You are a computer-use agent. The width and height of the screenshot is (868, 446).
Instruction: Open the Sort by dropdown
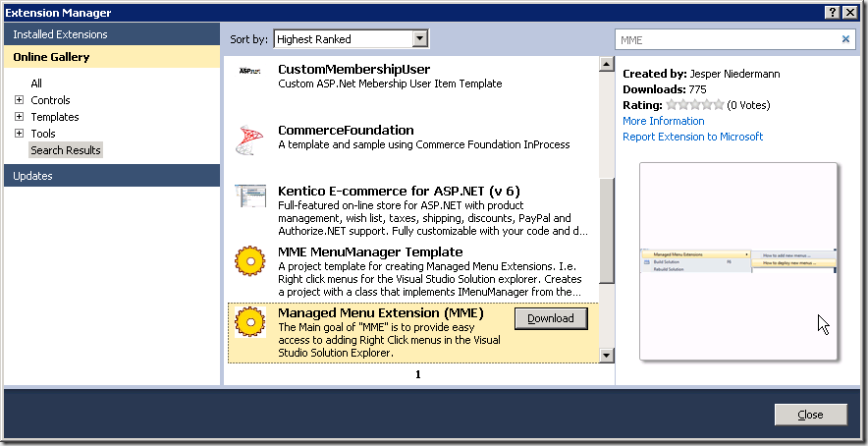coord(420,38)
